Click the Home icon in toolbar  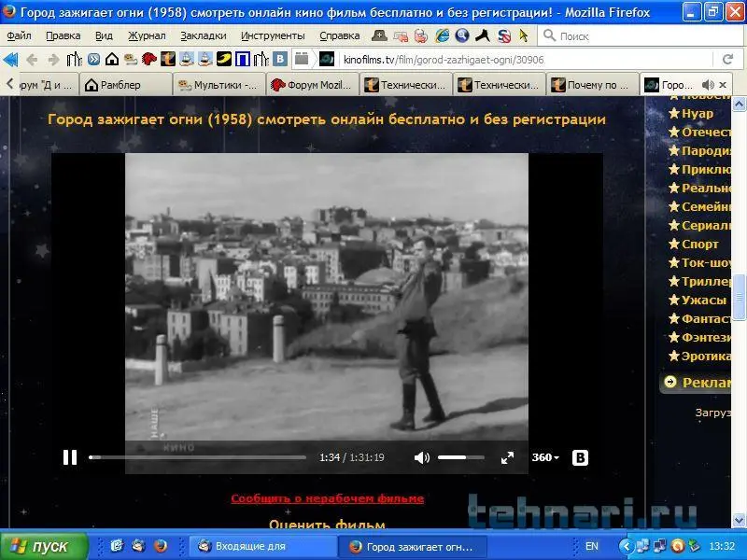pyautogui.click(x=112, y=59)
